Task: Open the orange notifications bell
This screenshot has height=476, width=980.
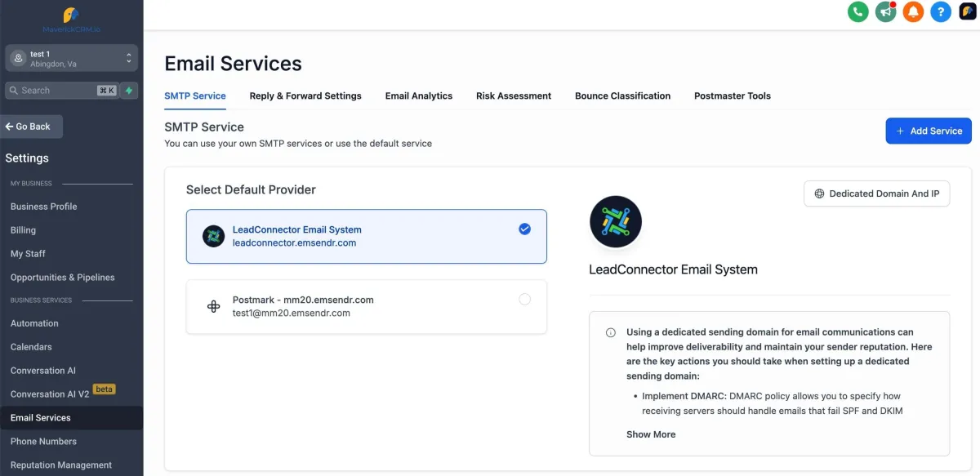Action: pos(913,11)
